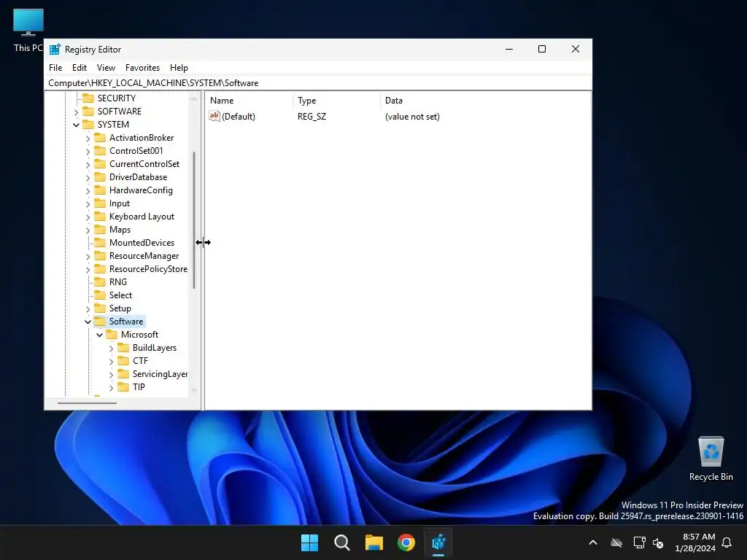Collapse the Software key under SYSTEM
The width and height of the screenshot is (747, 560).
[88, 322]
